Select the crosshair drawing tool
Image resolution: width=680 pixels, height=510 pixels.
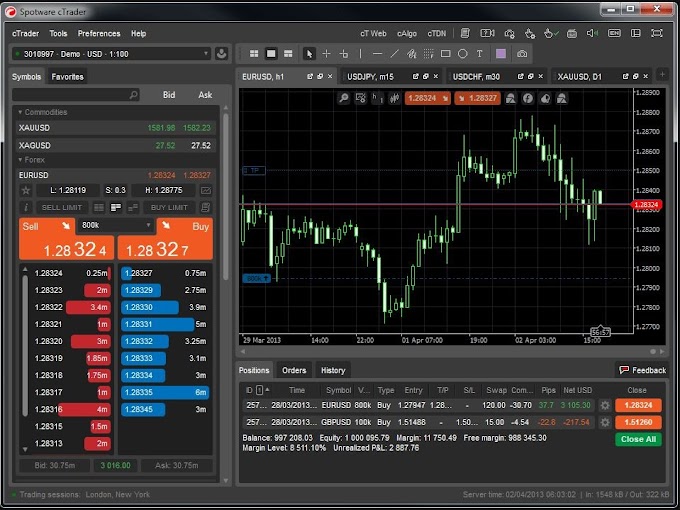pos(327,54)
